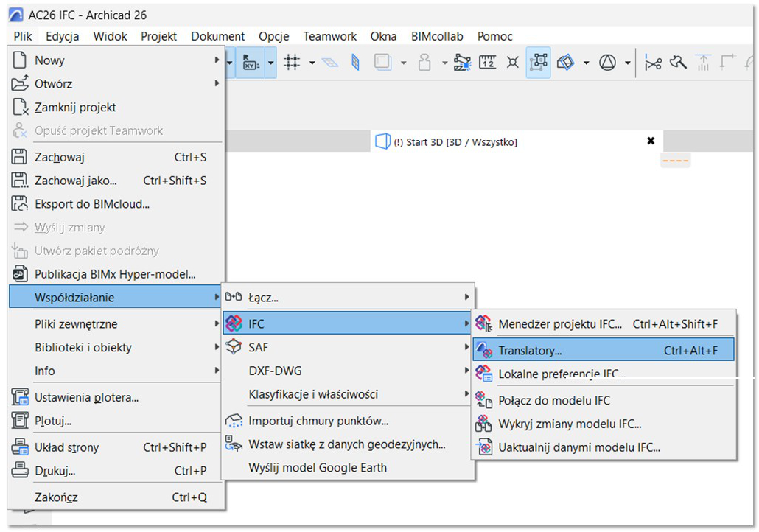Open the BIMcollab menu

(437, 36)
